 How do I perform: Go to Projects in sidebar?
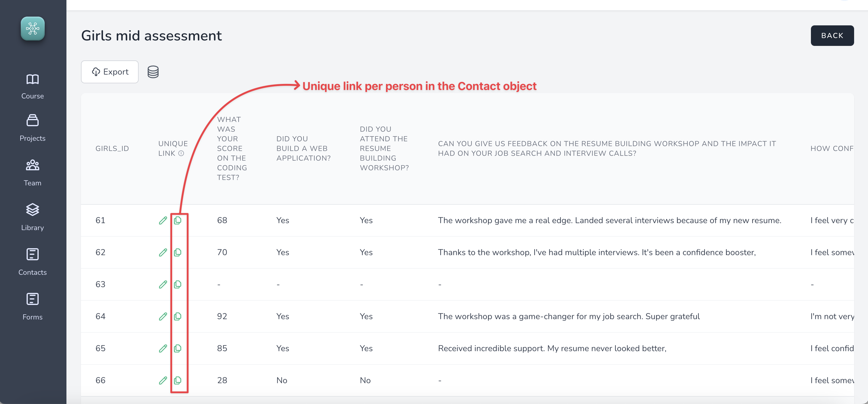(x=33, y=128)
